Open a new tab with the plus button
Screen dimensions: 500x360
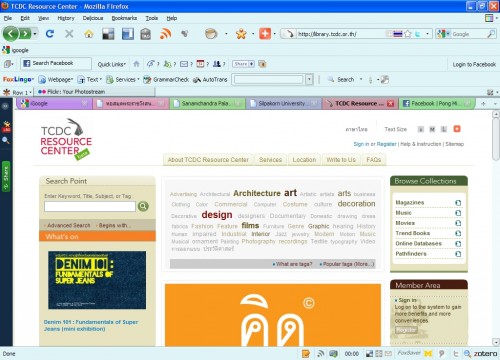[x=483, y=104]
